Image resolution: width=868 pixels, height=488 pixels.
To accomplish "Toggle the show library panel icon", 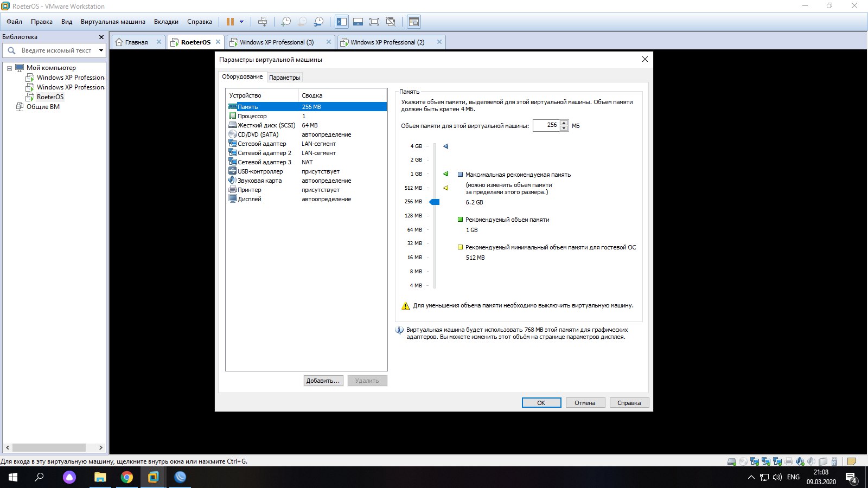I will coord(342,22).
